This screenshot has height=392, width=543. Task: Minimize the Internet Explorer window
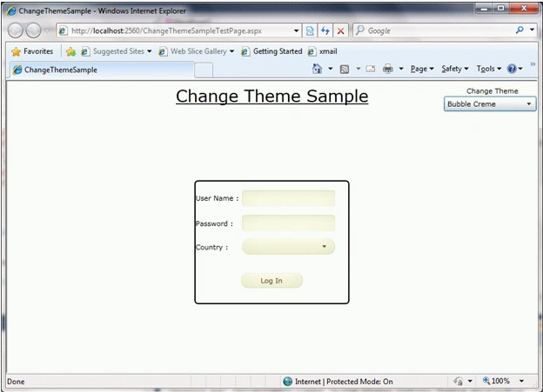coord(484,9)
